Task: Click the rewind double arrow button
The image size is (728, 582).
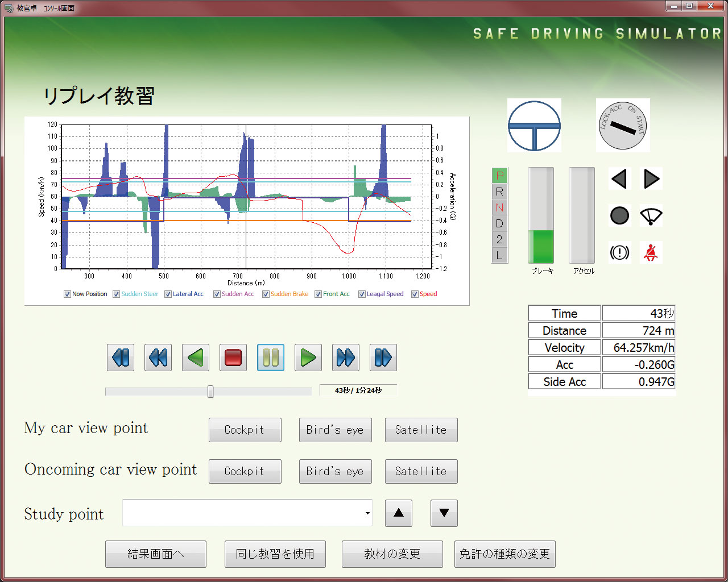Action: [x=158, y=357]
